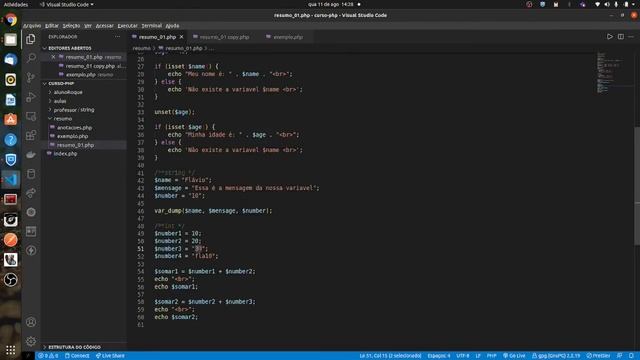Close the resumo_01.php editor tab

coord(182,37)
